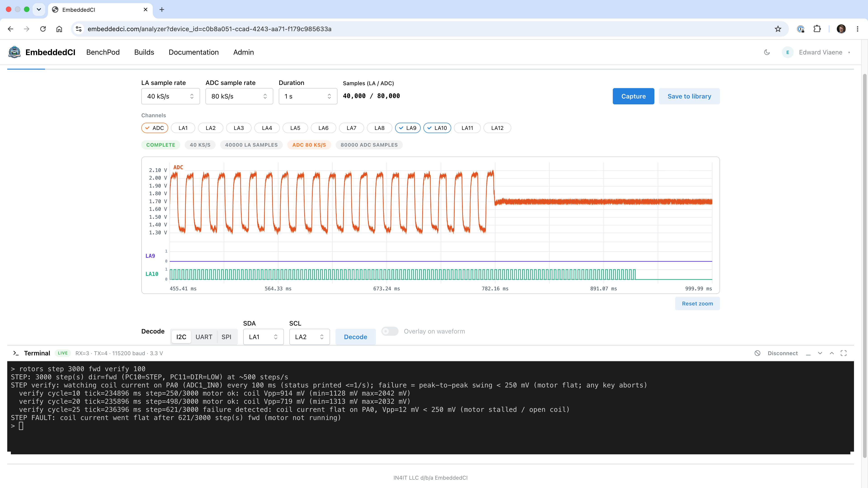The height and width of the screenshot is (488, 868).
Task: Enable the LA1 channel chip
Action: (183, 128)
